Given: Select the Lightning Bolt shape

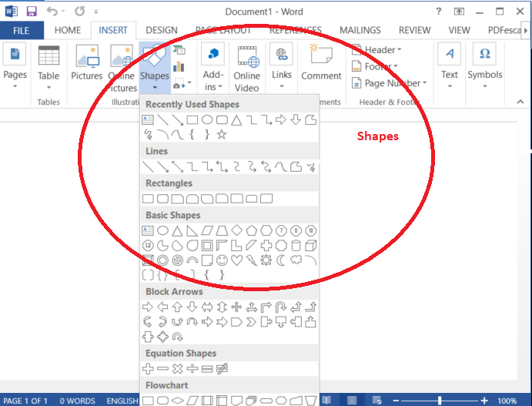Looking at the screenshot, I should tap(252, 260).
